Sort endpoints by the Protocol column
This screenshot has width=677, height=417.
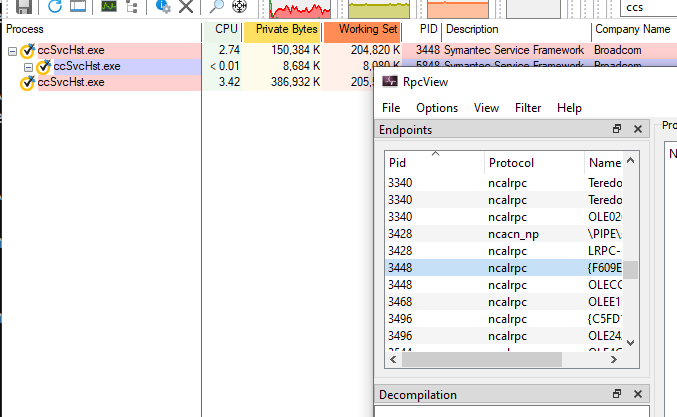(x=535, y=163)
